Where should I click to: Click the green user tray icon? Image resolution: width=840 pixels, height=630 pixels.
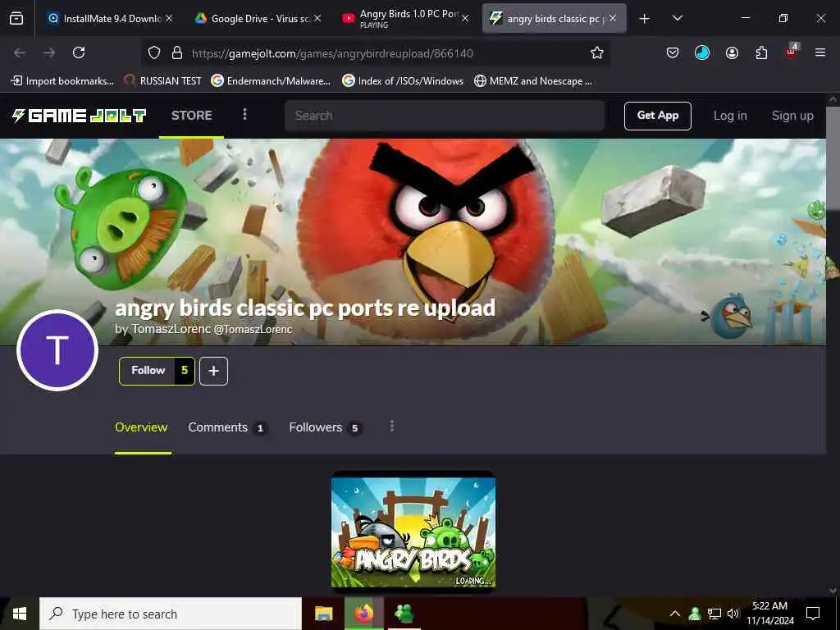pos(695,614)
